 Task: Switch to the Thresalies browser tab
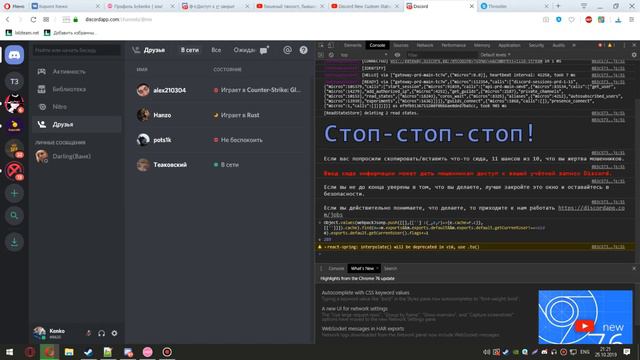[x=514, y=6]
